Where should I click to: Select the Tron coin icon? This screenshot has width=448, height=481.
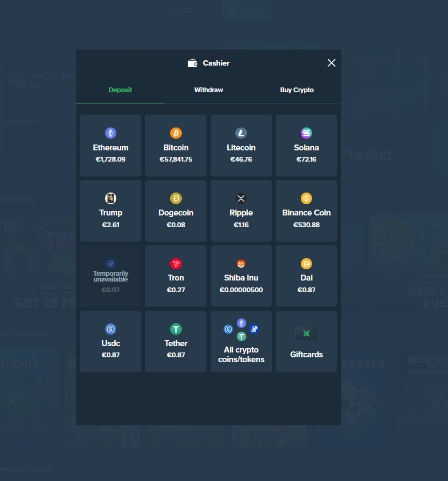(x=175, y=263)
